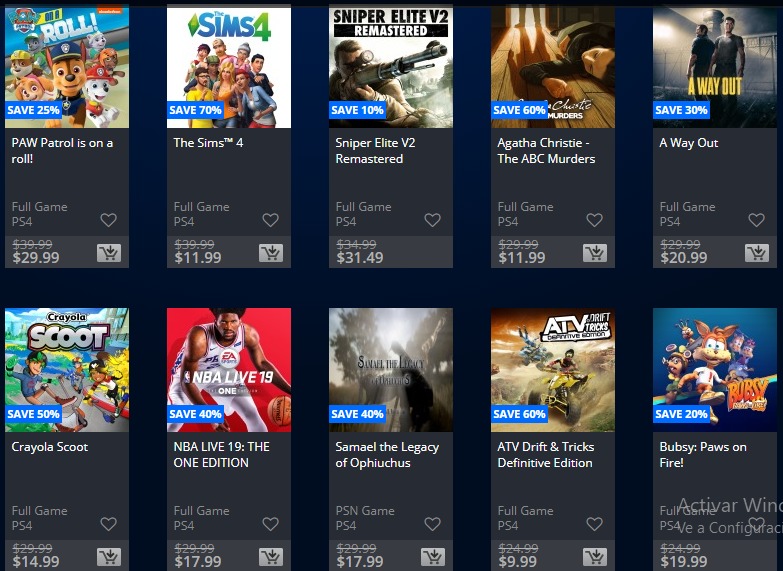The width and height of the screenshot is (783, 571).
Task: Add The Sims 4 to cart
Action: (x=271, y=253)
